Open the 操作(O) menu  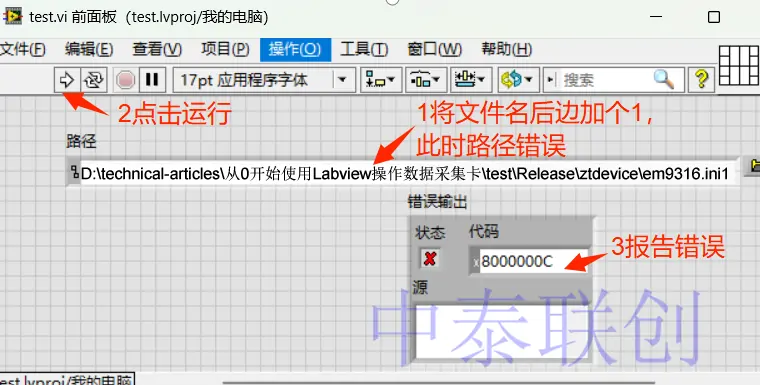(x=295, y=49)
